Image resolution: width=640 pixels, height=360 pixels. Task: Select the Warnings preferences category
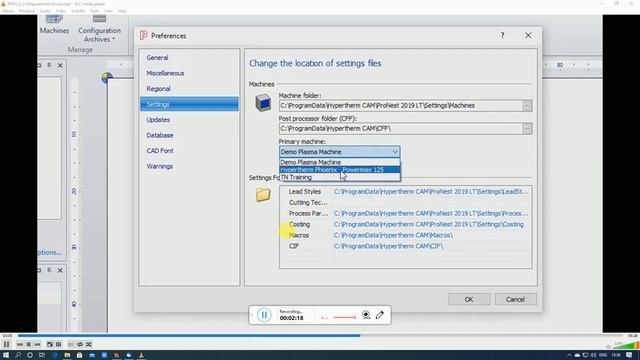pyautogui.click(x=160, y=166)
